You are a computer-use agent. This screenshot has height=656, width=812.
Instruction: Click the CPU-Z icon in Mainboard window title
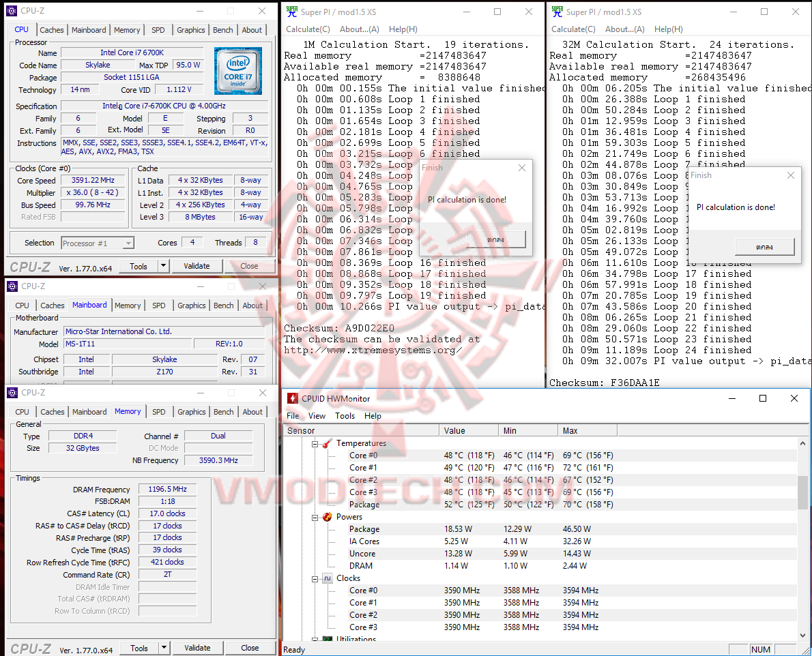pyautogui.click(x=12, y=286)
